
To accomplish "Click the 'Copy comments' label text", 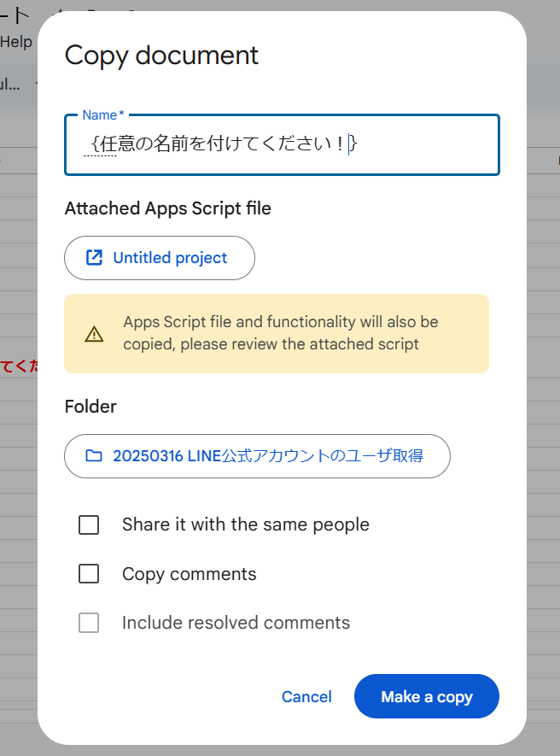I will [189, 574].
